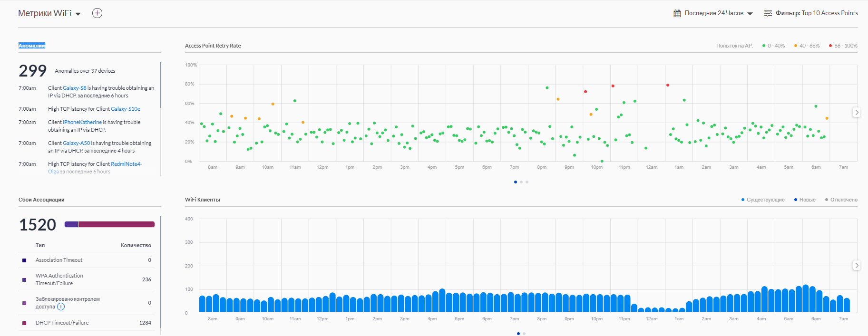Click the association failures proportion bar
This screenshot has height=336, width=868.
(109, 224)
